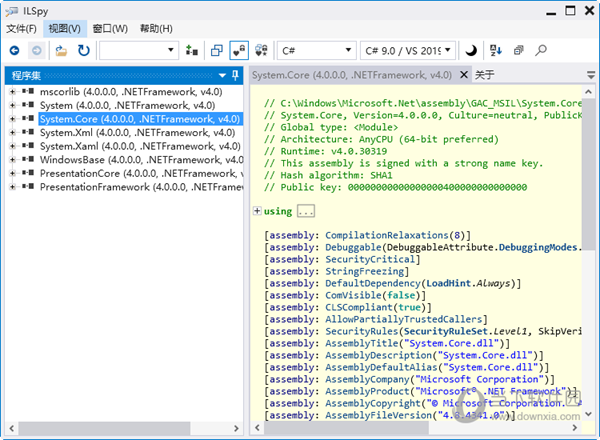Screen dimensions: 600x440
Task: Expand the System.Xml assembly node
Action: click(x=12, y=132)
